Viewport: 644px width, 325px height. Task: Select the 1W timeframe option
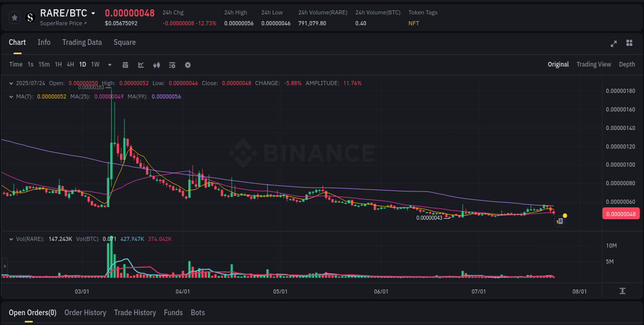pyautogui.click(x=95, y=64)
